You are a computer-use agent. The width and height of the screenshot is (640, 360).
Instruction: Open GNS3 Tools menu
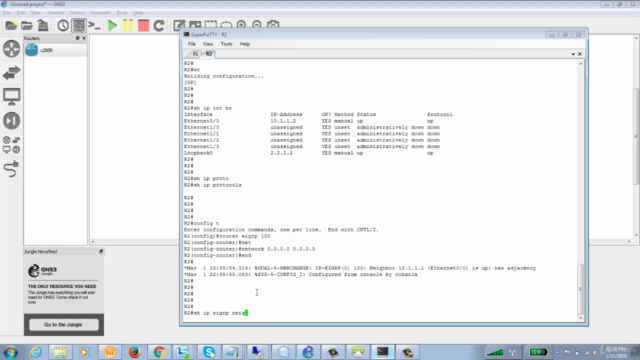point(122,13)
